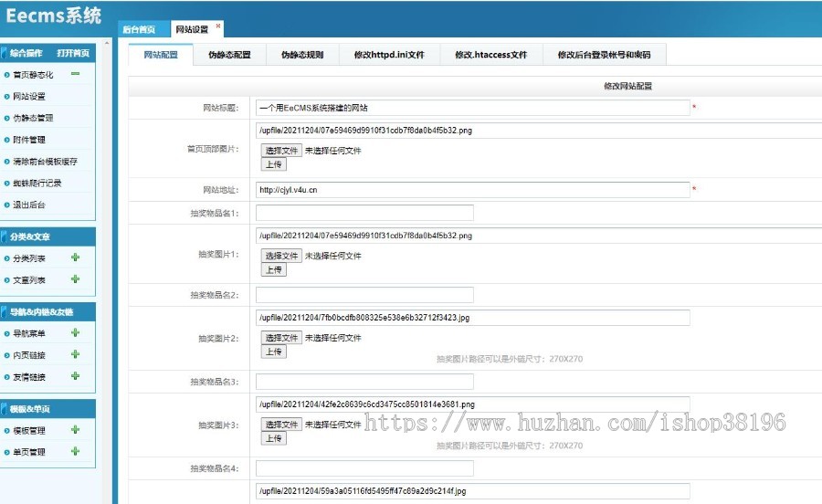Select the 网站配置 sub-tab
Image resolution: width=822 pixels, height=504 pixels.
[161, 55]
